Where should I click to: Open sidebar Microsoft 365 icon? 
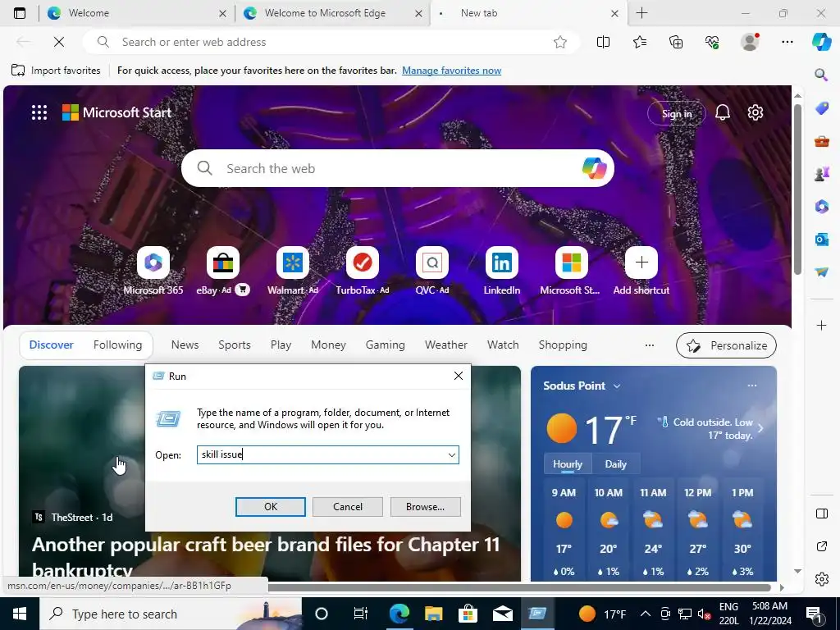(821, 206)
